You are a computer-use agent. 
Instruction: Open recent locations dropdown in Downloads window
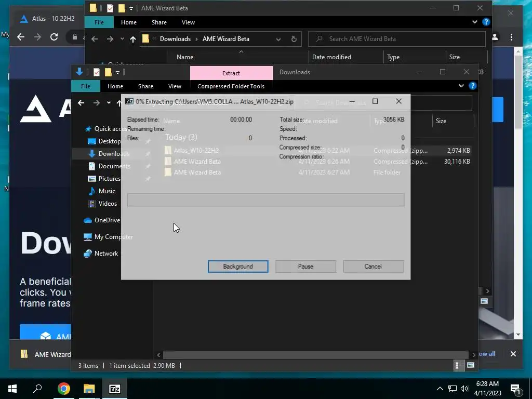point(109,103)
